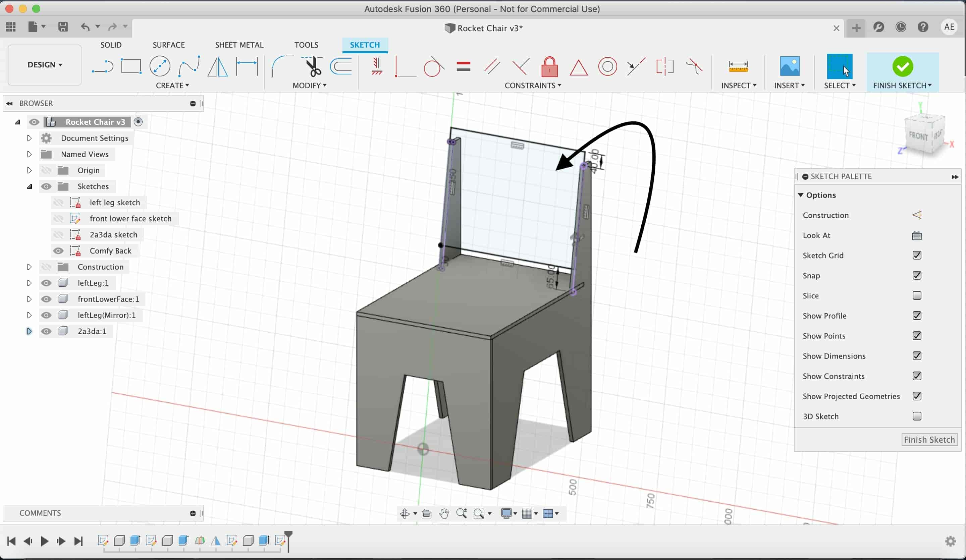
Task: Select the Fit Point Spline tool
Action: click(189, 66)
